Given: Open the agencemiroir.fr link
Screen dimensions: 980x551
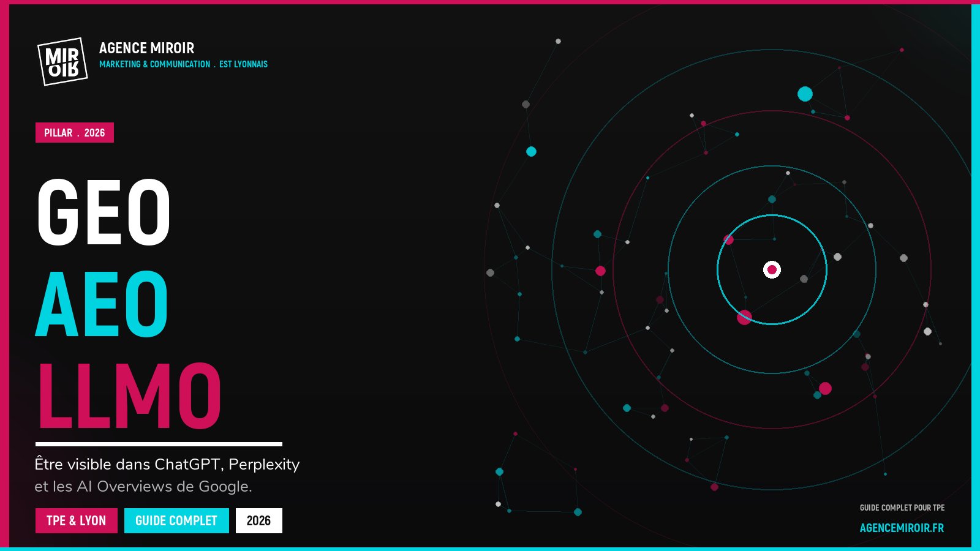Looking at the screenshot, I should [x=902, y=528].
